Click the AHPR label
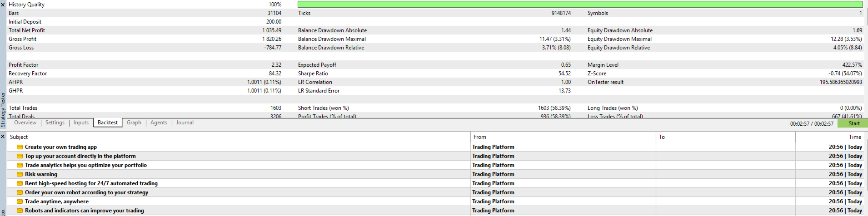Image resolution: width=868 pixels, height=216 pixels. pos(15,82)
